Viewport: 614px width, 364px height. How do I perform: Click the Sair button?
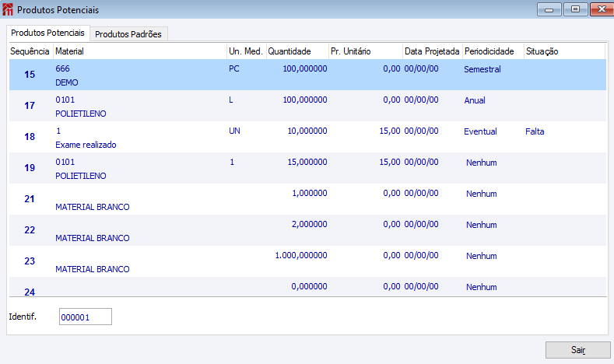click(x=578, y=350)
